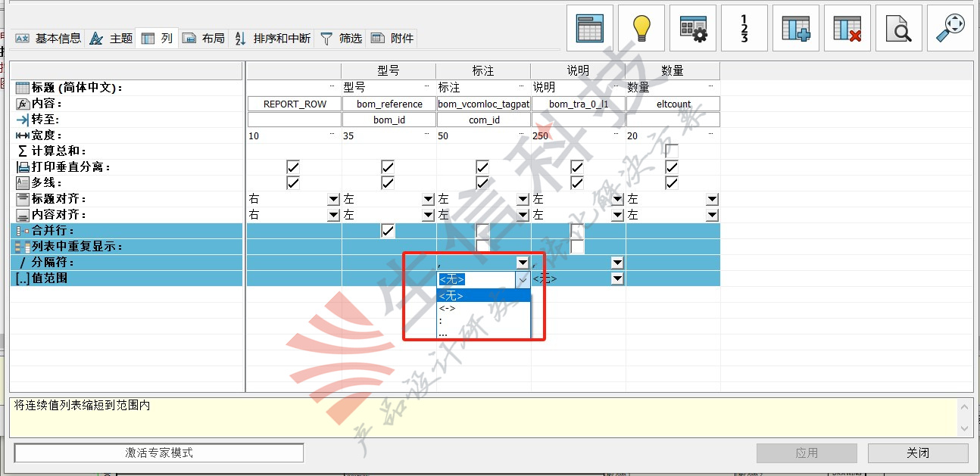Open 分隔符 dropdown in 说明 column
The width and height of the screenshot is (980, 476).
click(x=617, y=263)
